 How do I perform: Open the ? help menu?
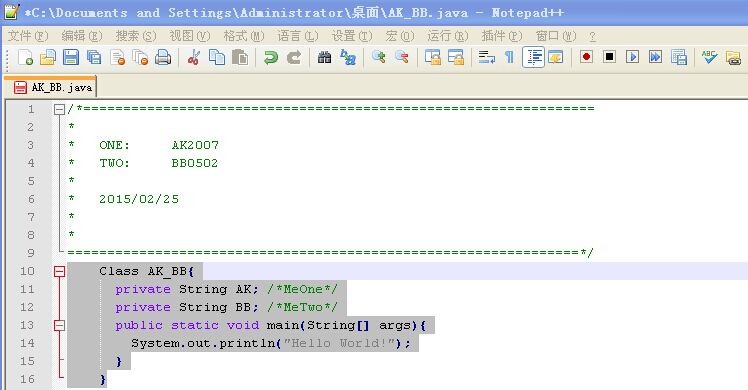(x=592, y=36)
